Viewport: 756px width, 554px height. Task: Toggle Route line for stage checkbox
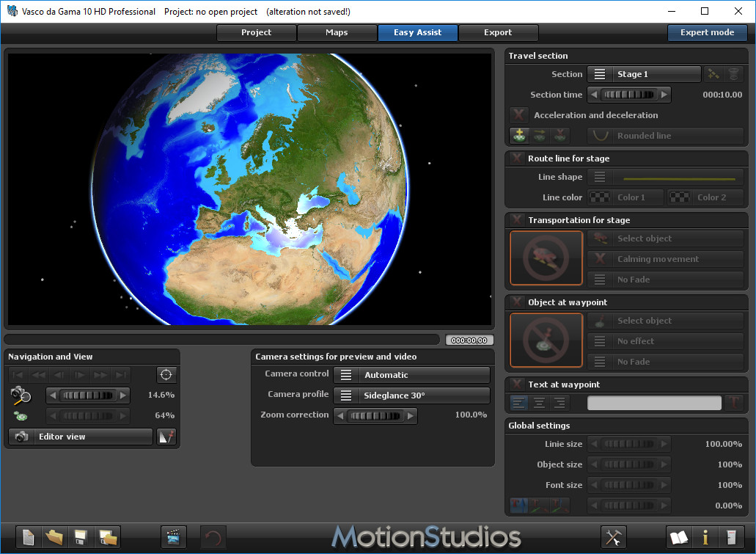(517, 158)
